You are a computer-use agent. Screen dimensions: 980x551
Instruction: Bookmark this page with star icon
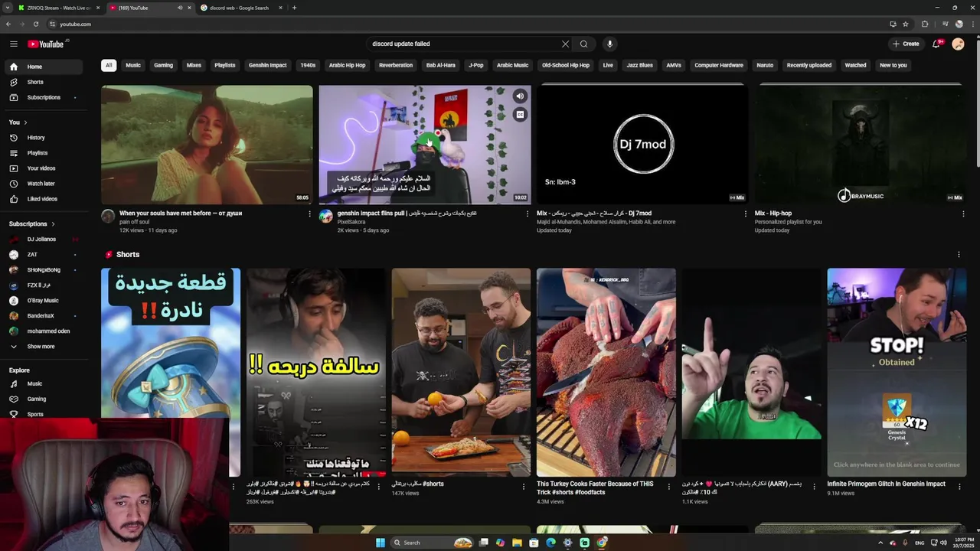coord(906,24)
